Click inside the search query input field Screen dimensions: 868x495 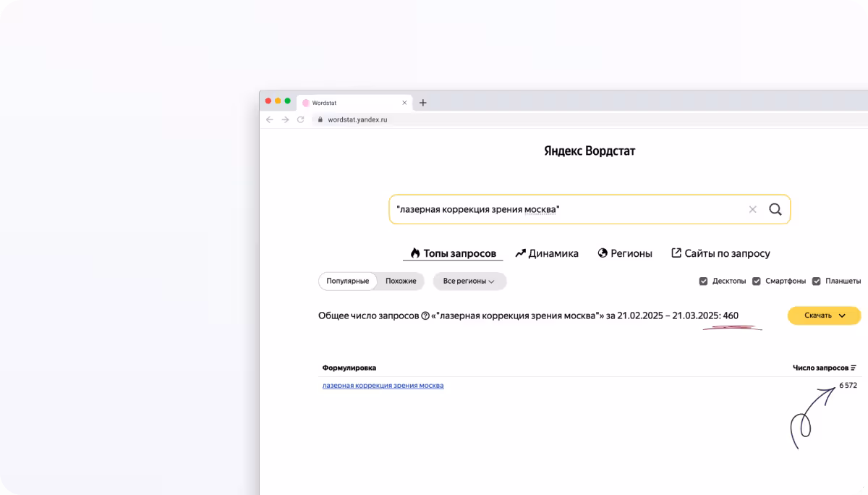pos(564,210)
